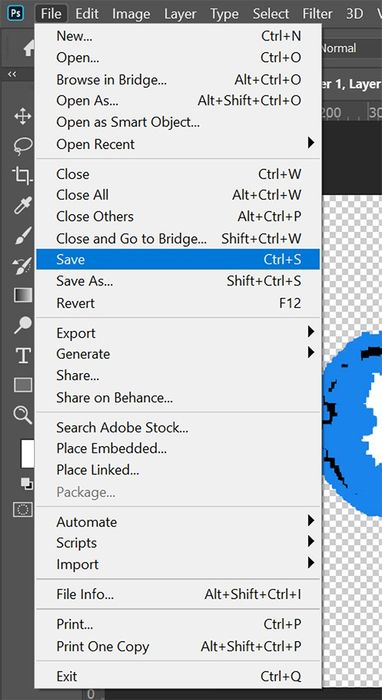Viewport: 382px width, 700px height.
Task: Select the Eyedropper tool
Action: [x=22, y=206]
